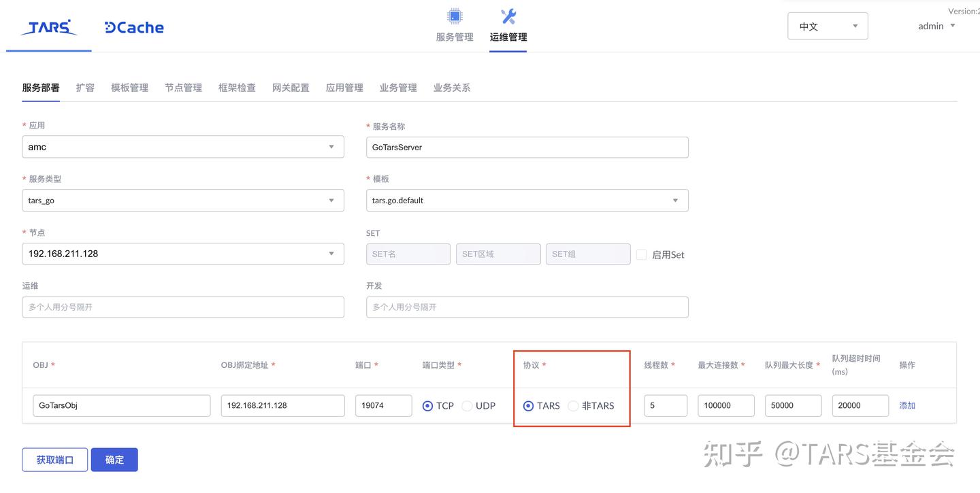This screenshot has height=493, width=980.
Task: Click the 服务类型 dropdown arrow for tars_go
Action: pos(331,200)
